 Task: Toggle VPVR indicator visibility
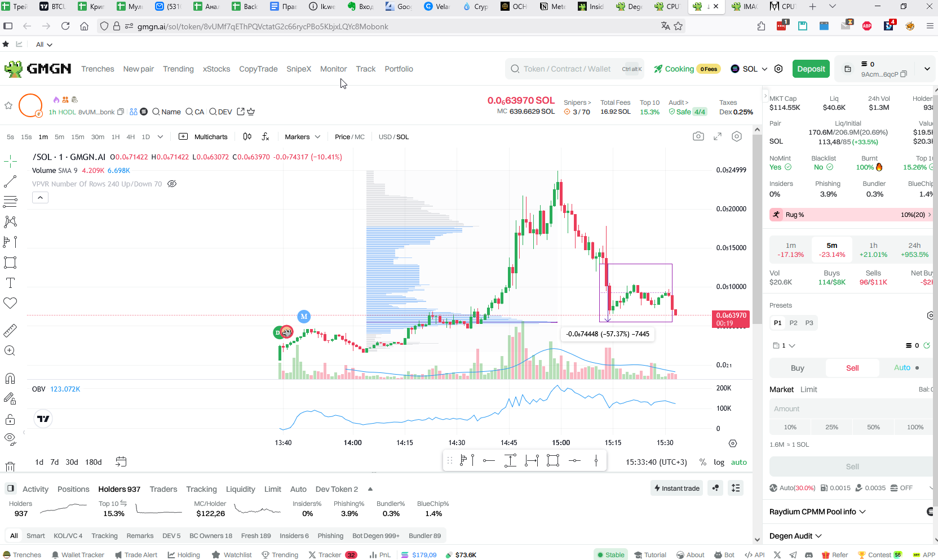172,184
